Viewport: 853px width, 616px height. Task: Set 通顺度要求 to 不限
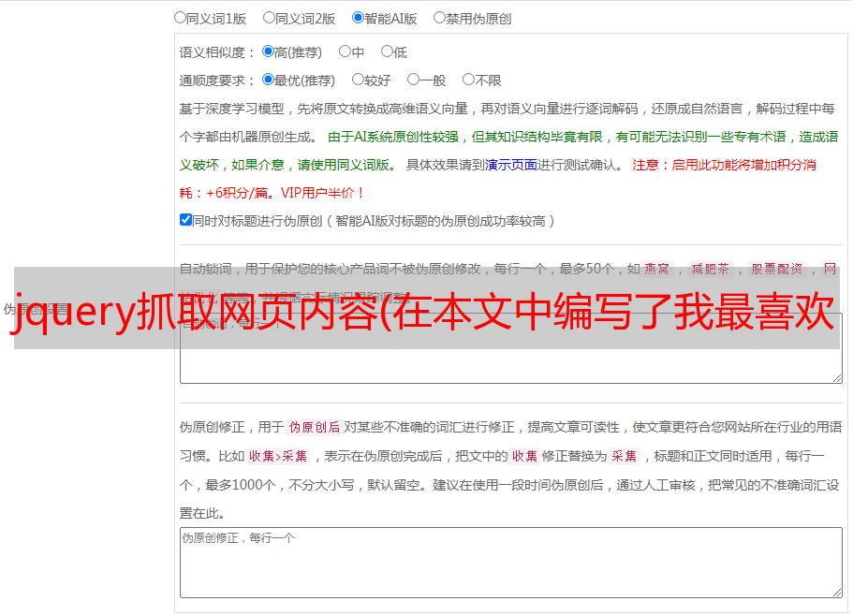pyautogui.click(x=468, y=80)
